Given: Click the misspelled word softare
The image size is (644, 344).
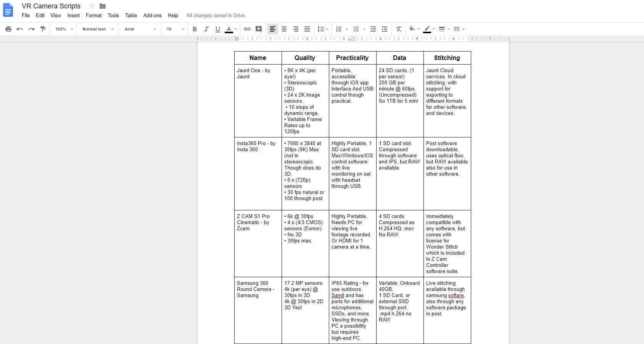Looking at the screenshot, I should (456, 296).
